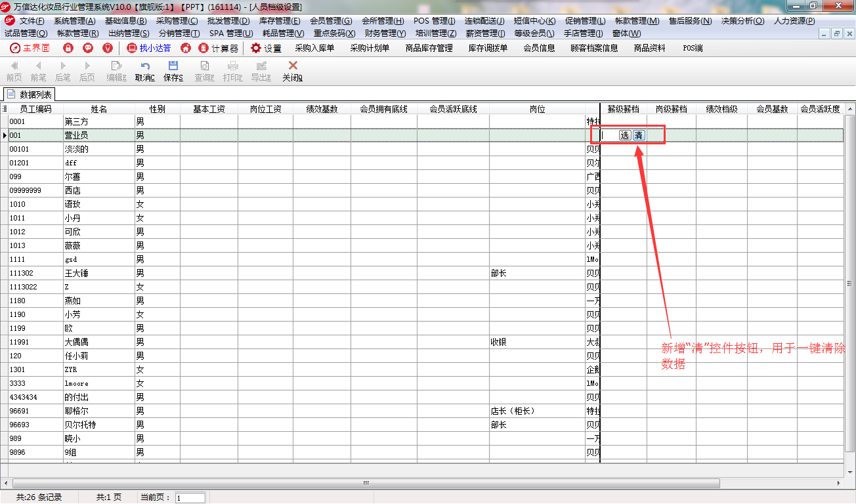Click the 当前页 page number field
Viewport: 856px width, 504px height.
(x=190, y=498)
